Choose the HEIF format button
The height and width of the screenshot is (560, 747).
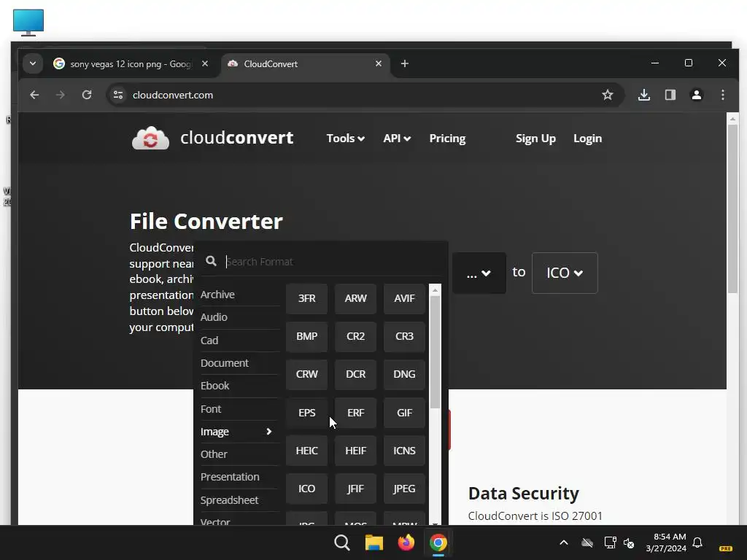(x=355, y=451)
